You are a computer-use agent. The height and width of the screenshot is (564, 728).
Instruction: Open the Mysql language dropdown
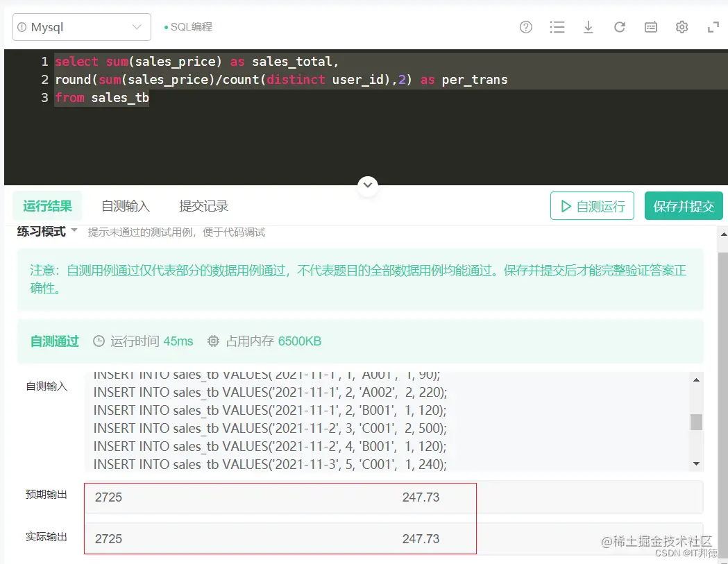(82, 27)
